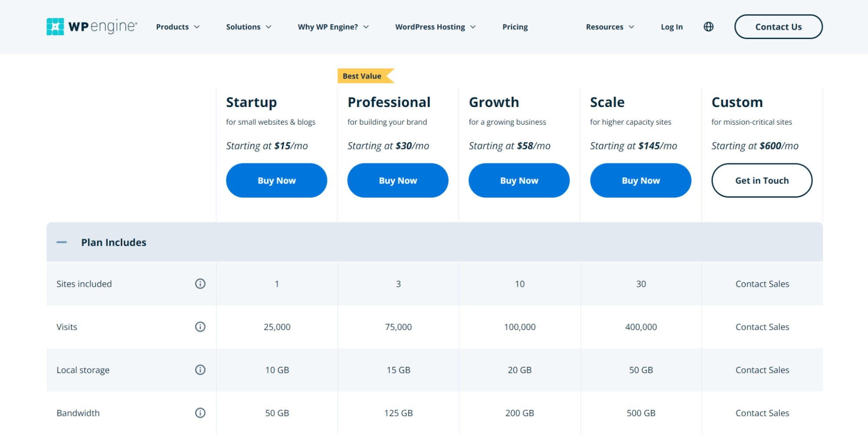868x435 pixels.
Task: Show Local storage info tooltip icon
Action: [200, 370]
